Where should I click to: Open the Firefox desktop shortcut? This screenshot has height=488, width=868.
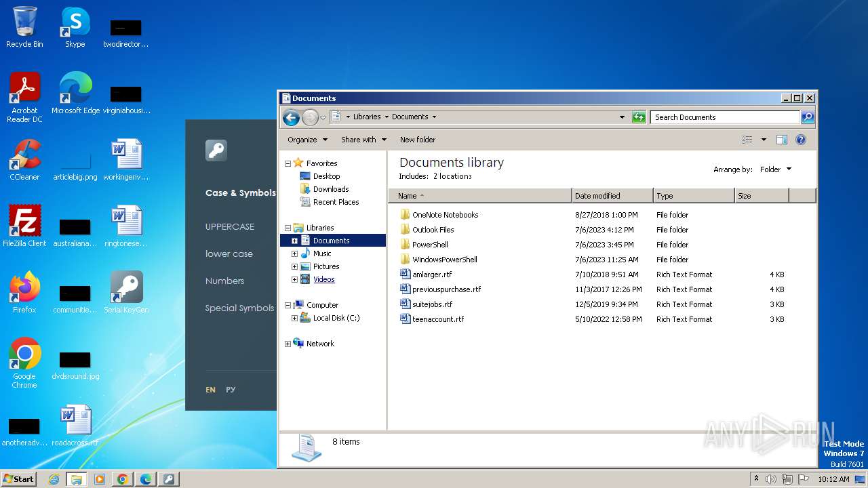coord(24,292)
